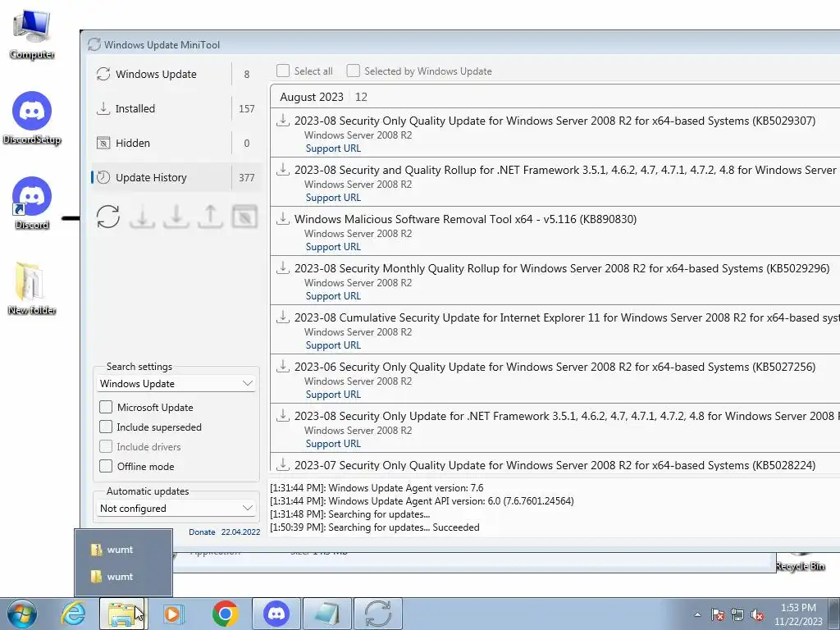Enable Include superseded checkbox
This screenshot has height=630, width=840.
(106, 427)
